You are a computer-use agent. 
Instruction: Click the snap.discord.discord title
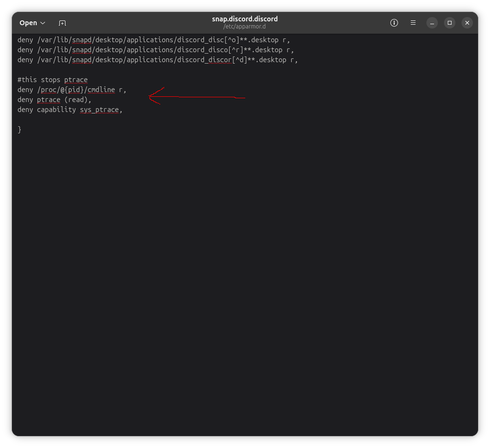pyautogui.click(x=244, y=19)
